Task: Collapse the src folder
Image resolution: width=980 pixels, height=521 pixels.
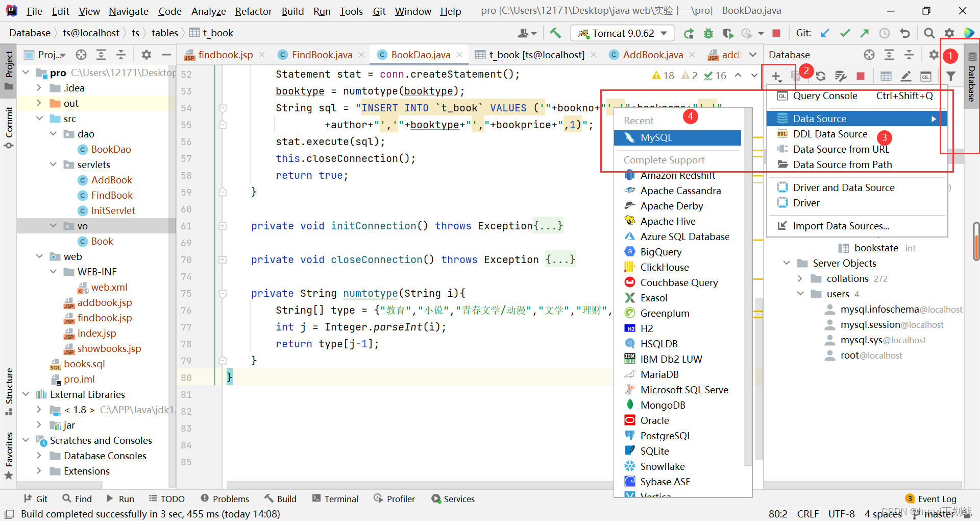Action: click(39, 119)
